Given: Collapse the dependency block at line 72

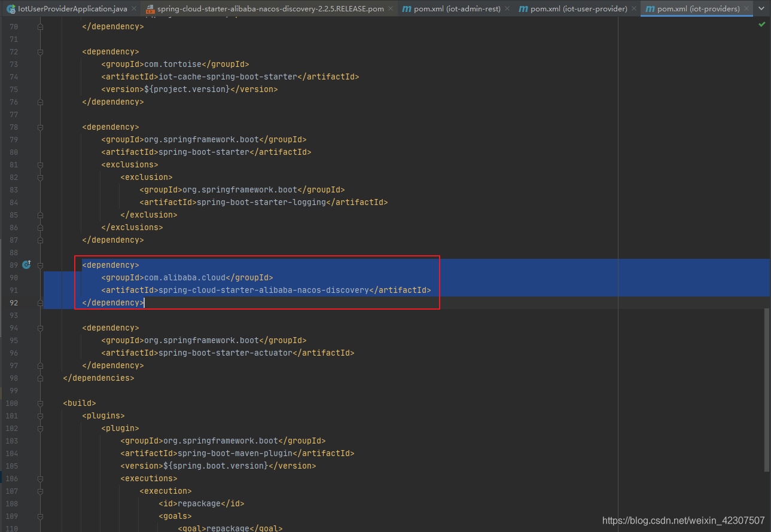Looking at the screenshot, I should point(40,52).
